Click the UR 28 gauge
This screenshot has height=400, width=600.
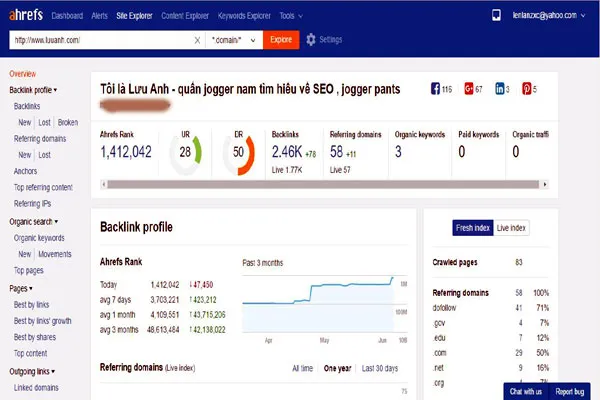186,152
